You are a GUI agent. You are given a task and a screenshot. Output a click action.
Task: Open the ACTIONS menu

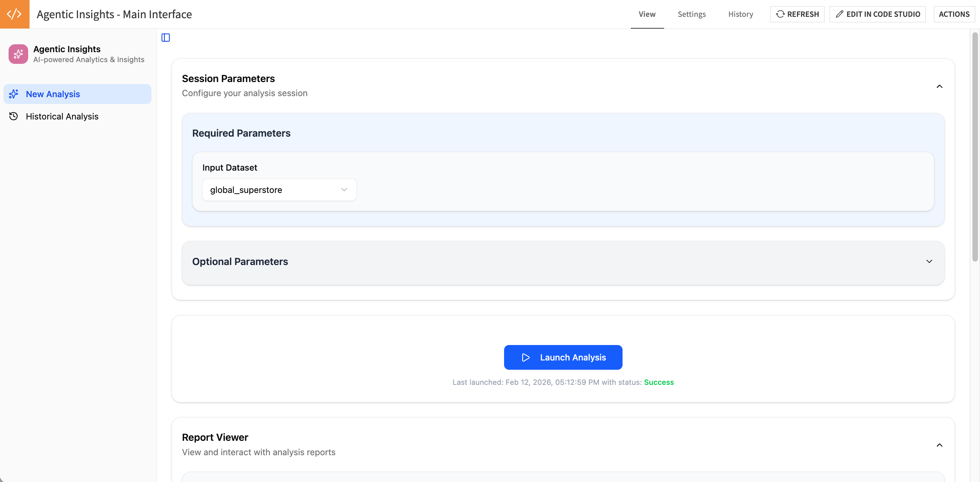pyautogui.click(x=954, y=14)
